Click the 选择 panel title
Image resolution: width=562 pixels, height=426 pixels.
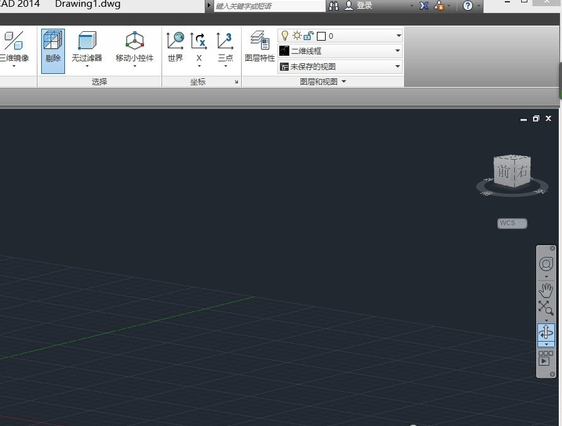tap(99, 82)
